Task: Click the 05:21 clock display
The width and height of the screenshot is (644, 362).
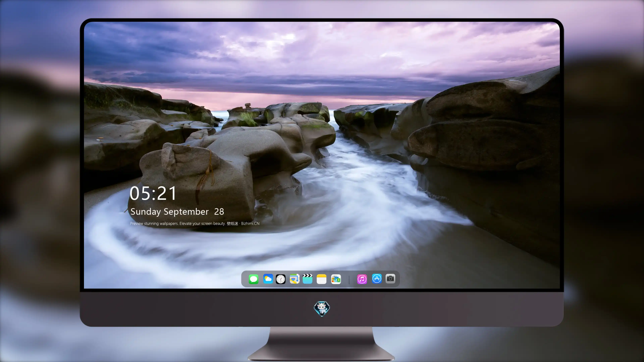Action: [153, 193]
